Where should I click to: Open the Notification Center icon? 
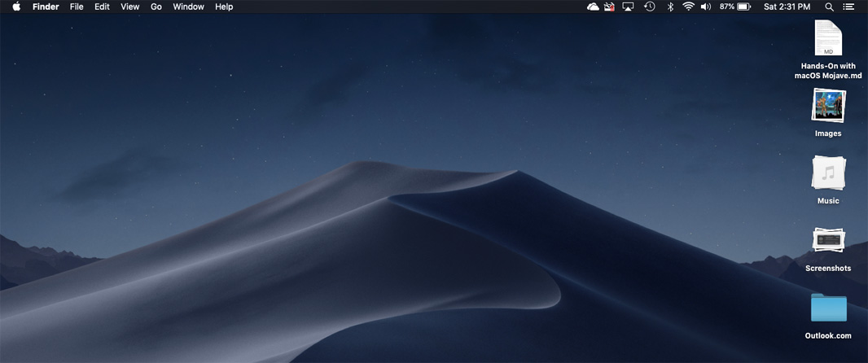pyautogui.click(x=848, y=7)
